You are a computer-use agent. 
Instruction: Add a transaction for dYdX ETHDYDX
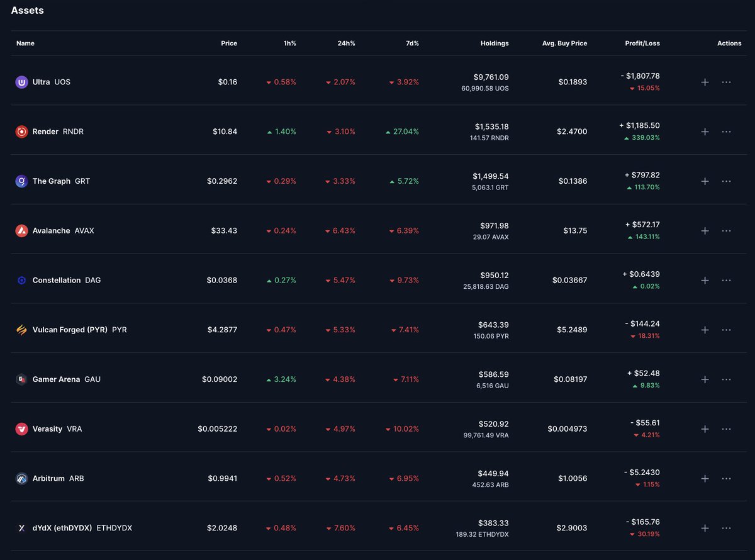705,528
